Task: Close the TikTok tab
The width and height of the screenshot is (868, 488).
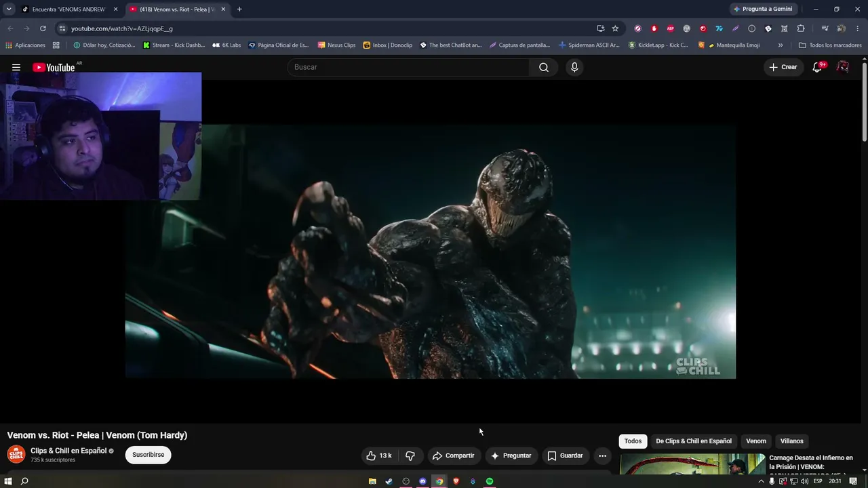Action: pyautogui.click(x=115, y=9)
